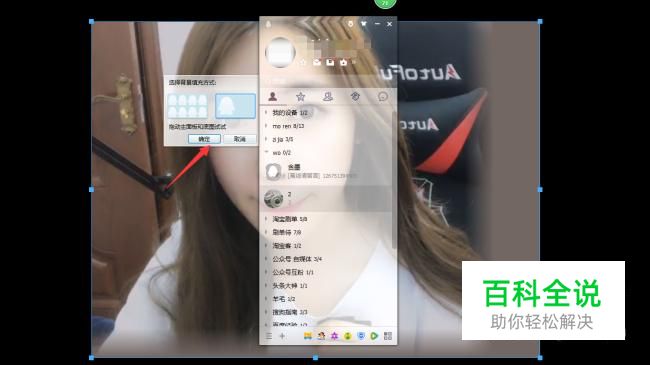Choose the single stretched penguin fill option
650x365 pixels.
[x=235, y=106]
